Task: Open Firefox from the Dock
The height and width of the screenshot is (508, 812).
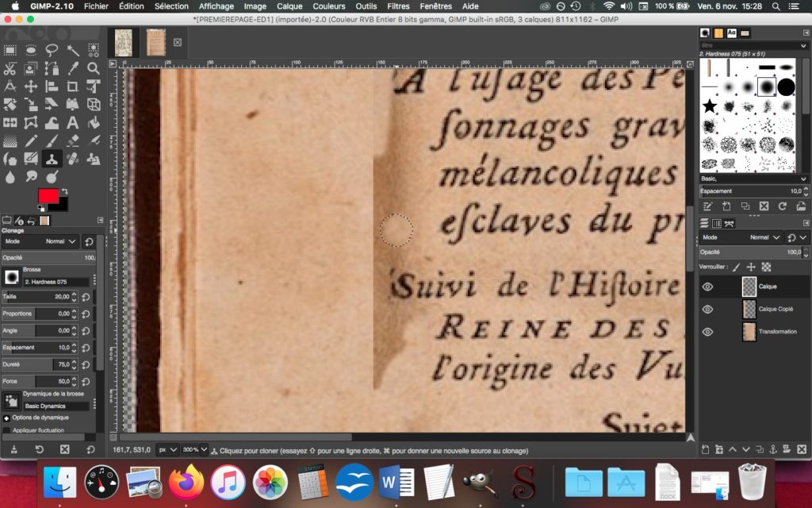Action: (x=186, y=482)
